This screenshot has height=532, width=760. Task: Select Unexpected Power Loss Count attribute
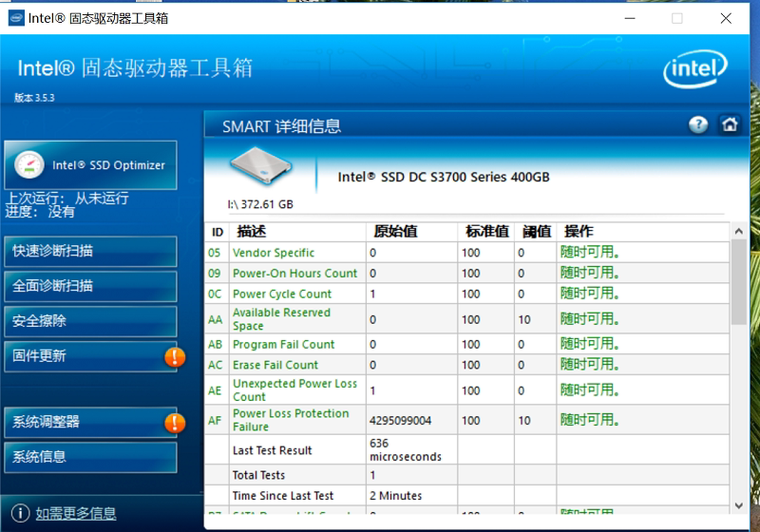tap(294, 390)
